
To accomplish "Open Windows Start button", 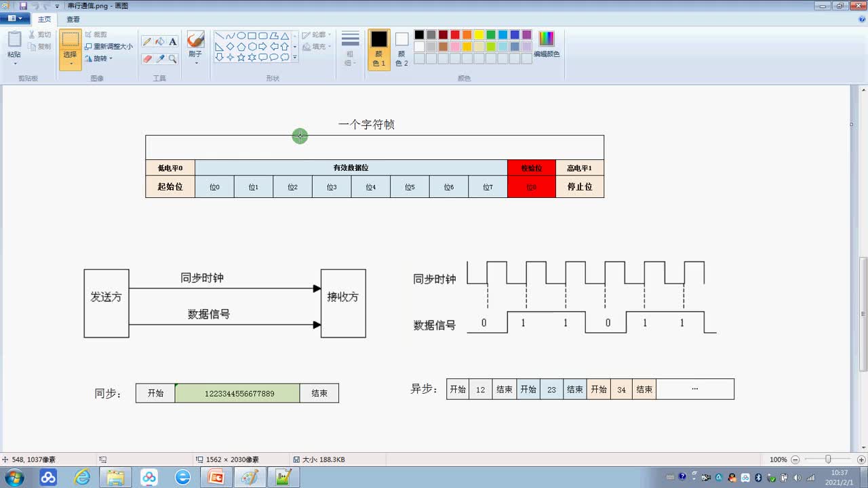I will pos(13,478).
